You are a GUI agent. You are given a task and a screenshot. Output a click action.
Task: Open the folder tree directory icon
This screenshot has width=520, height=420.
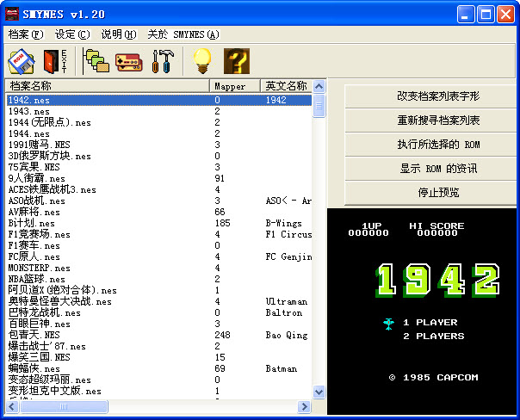(x=96, y=61)
